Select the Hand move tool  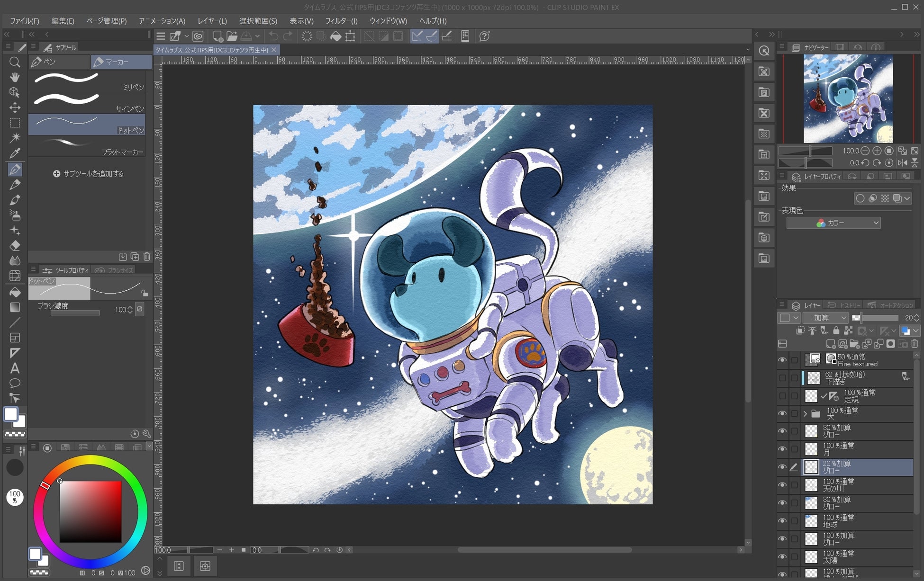coord(15,77)
